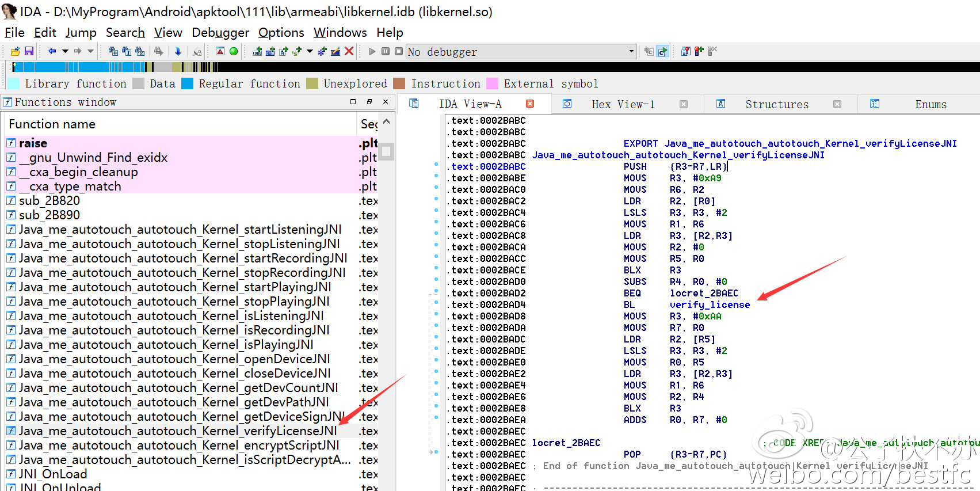Select the JNI_OnLoad function entry
Image resolution: width=980 pixels, height=491 pixels.
point(192,474)
